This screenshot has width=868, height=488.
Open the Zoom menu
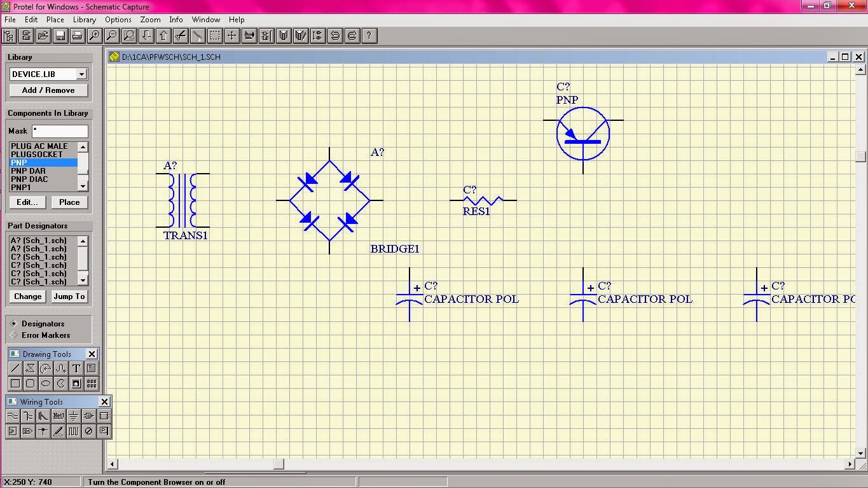tap(151, 20)
